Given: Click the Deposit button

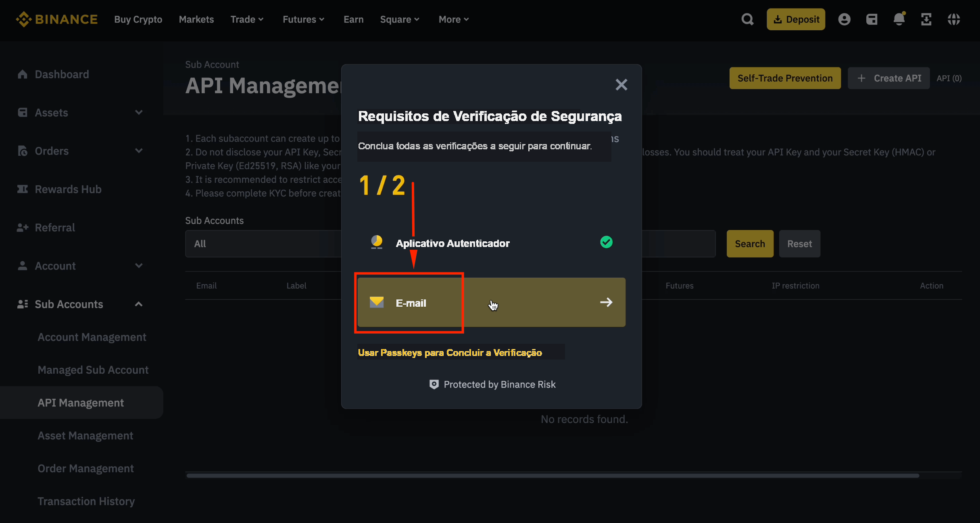Looking at the screenshot, I should (x=796, y=19).
